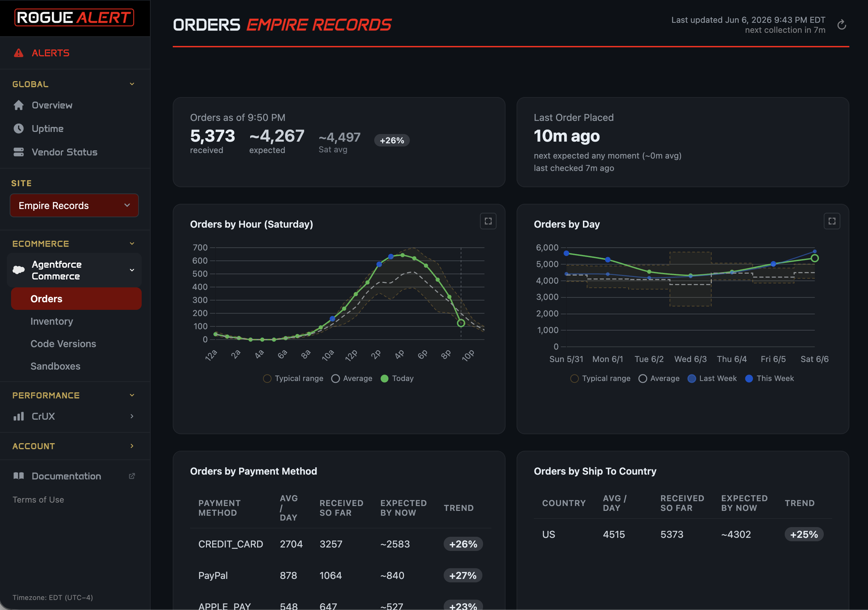Click the +26% CREDIT_CARD trend badge
Screen dimensions: 868x610
tap(463, 544)
